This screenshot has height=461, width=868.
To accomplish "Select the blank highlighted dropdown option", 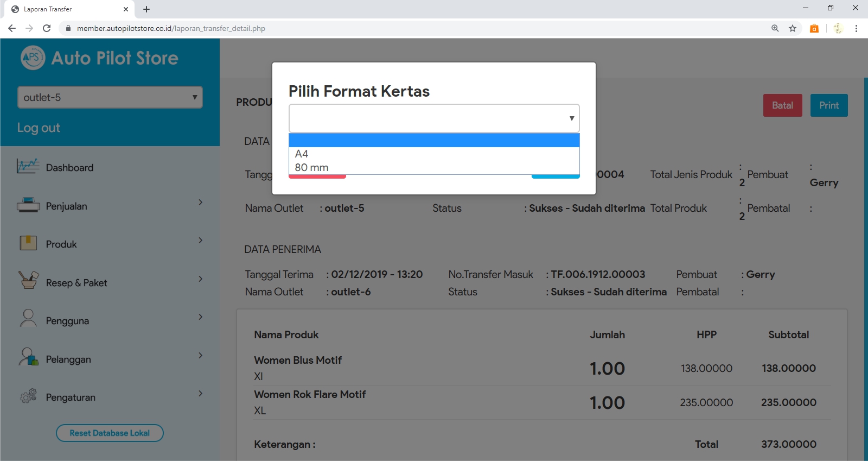I will pos(434,141).
